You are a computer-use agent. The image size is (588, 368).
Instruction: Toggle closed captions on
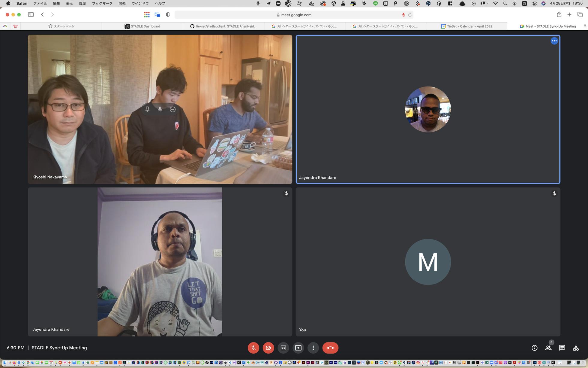283,348
